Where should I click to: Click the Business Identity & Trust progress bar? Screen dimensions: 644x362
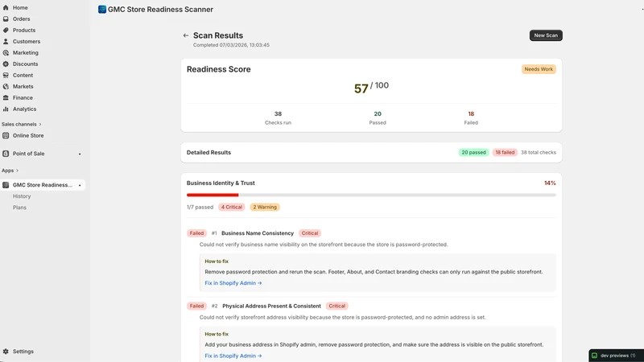point(371,195)
